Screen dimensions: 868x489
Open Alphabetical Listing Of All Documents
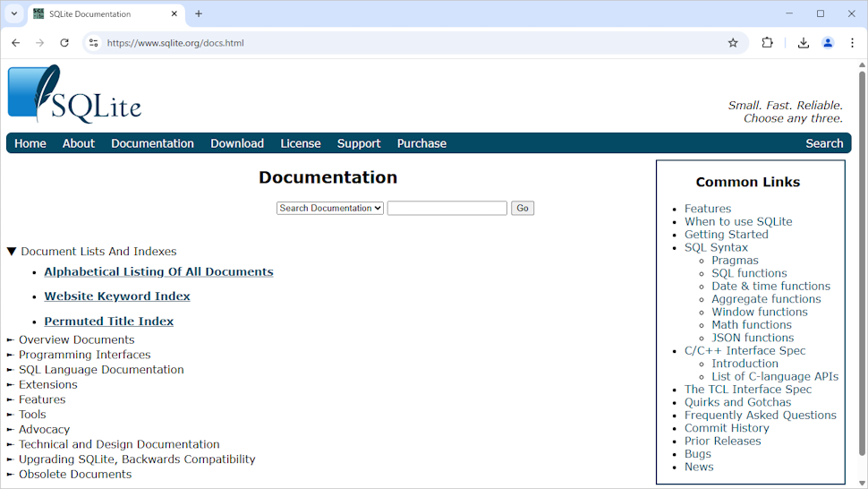158,271
